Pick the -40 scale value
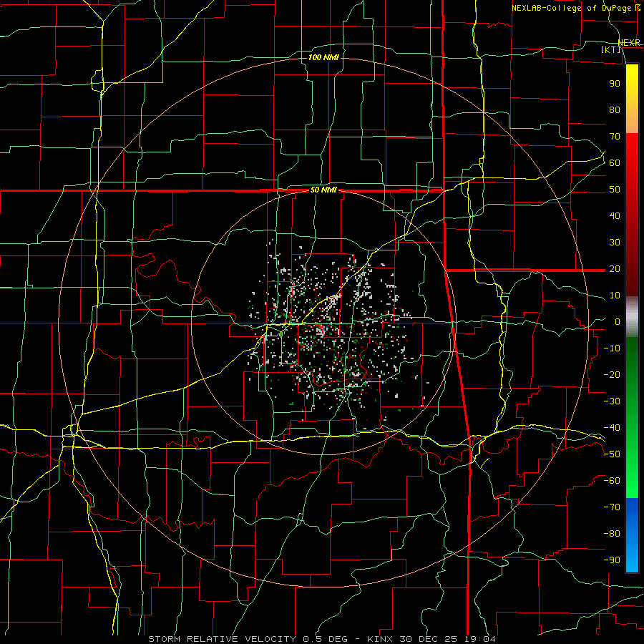The image size is (644, 644). [612, 428]
